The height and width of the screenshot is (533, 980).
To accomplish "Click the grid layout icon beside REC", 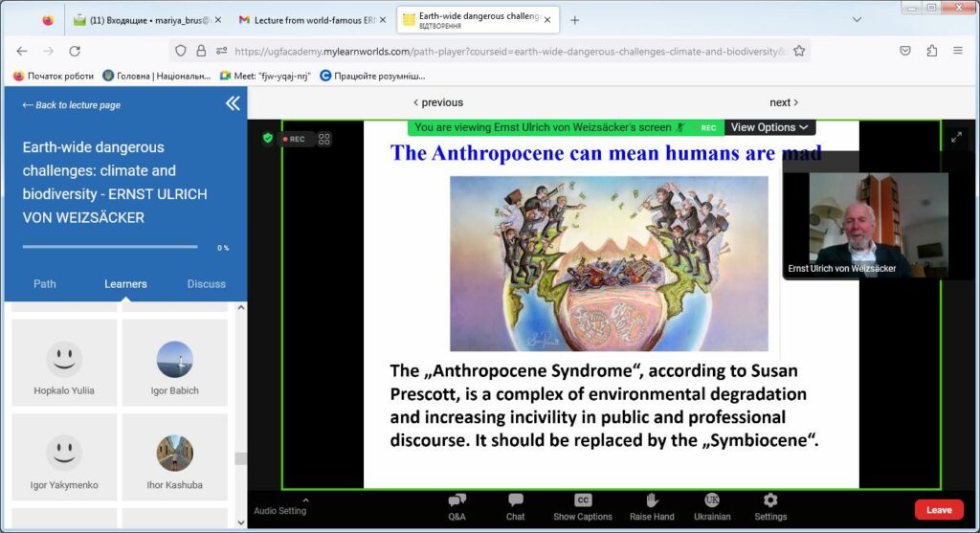I will click(324, 139).
